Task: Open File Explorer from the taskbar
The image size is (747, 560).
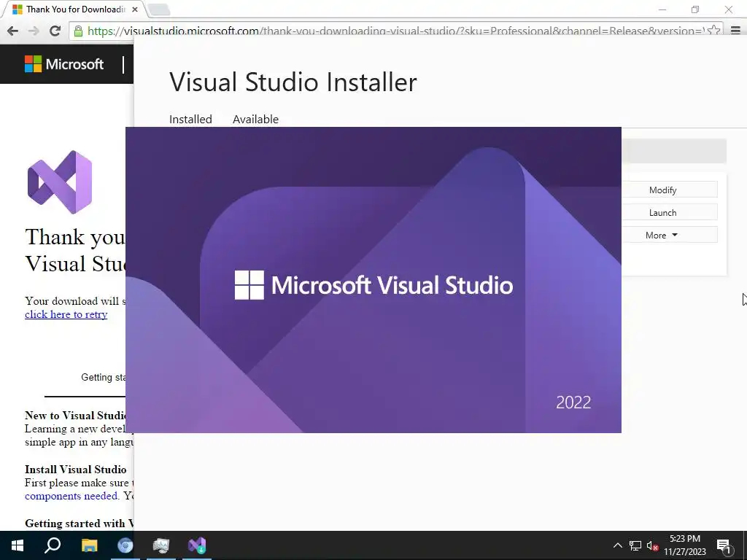Action: coord(89,545)
